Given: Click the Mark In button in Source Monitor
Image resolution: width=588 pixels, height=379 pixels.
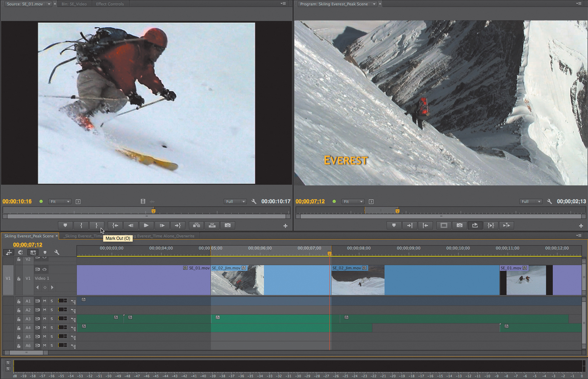Looking at the screenshot, I should tap(81, 225).
